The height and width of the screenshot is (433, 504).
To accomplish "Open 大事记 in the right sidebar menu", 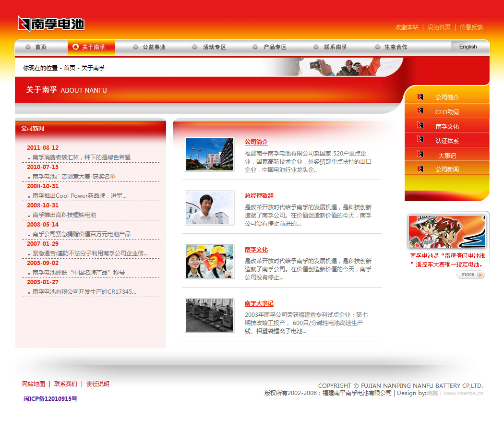I will click(x=447, y=156).
